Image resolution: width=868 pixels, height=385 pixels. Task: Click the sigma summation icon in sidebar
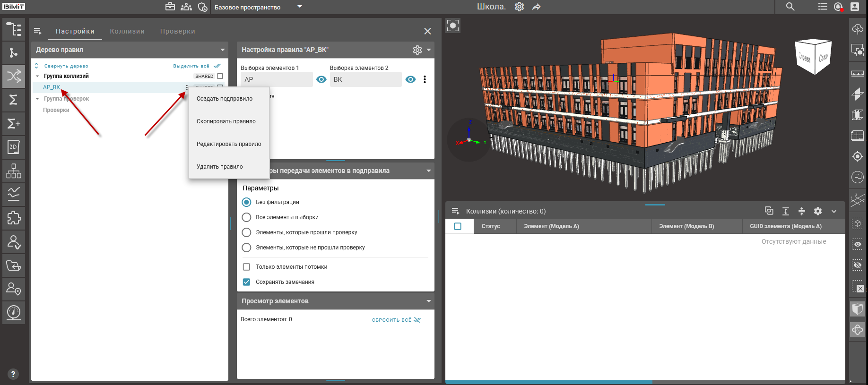pos(14,100)
